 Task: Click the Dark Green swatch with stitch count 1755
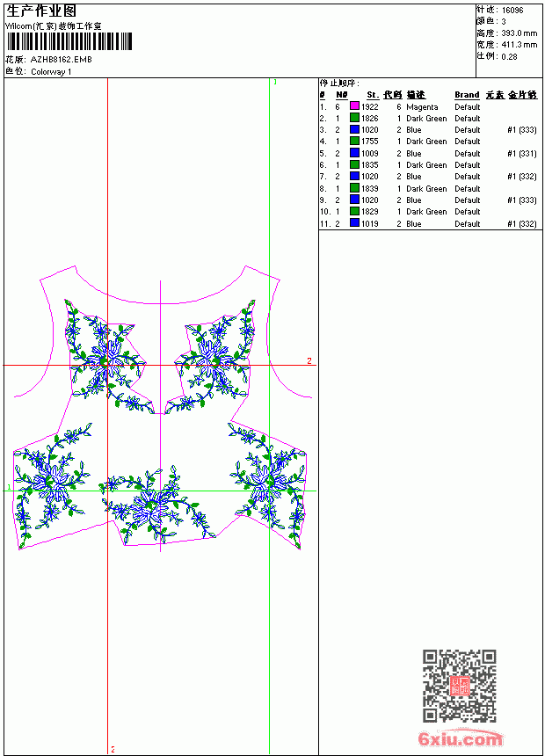pyautogui.click(x=354, y=141)
